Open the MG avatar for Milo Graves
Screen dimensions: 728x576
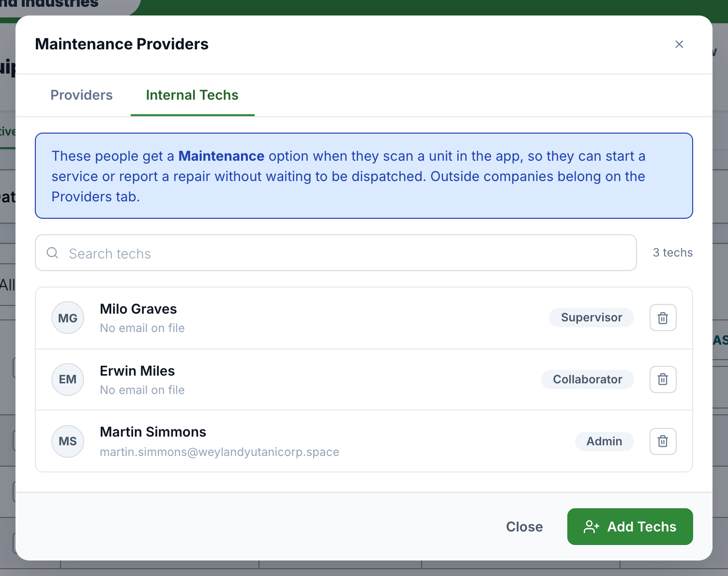click(x=68, y=318)
